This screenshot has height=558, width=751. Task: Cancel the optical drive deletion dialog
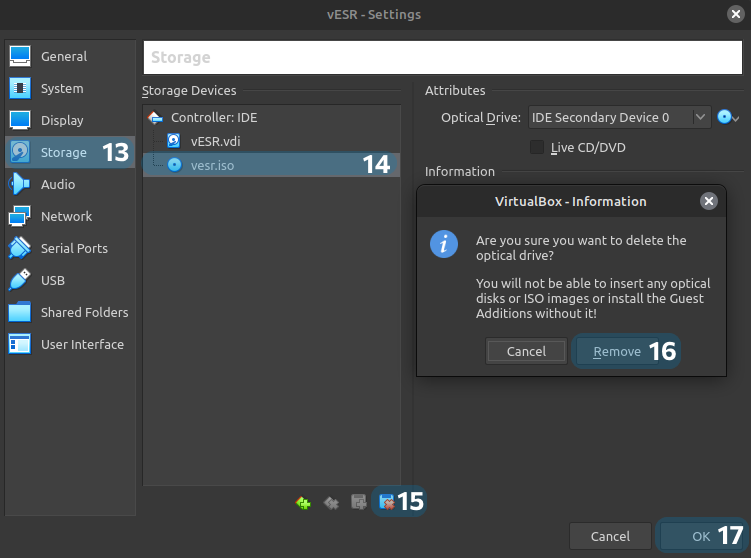point(526,351)
